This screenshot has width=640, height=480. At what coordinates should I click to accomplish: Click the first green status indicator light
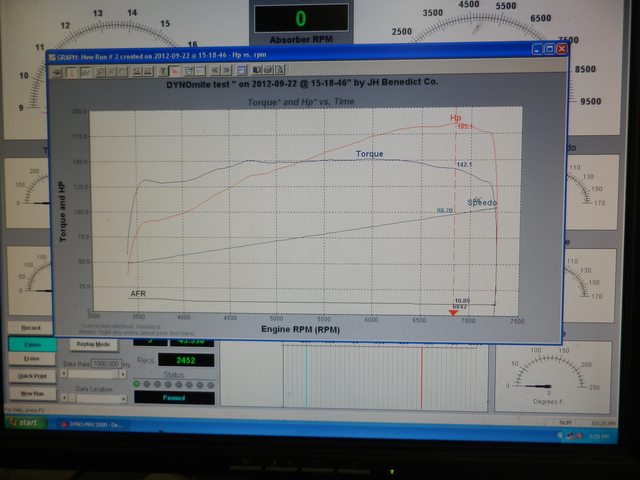137,384
